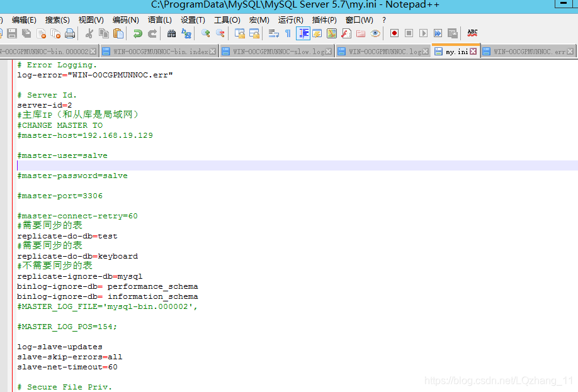The width and height of the screenshot is (578, 392).
Task: Close the slow.log tab
Action: [x=329, y=52]
